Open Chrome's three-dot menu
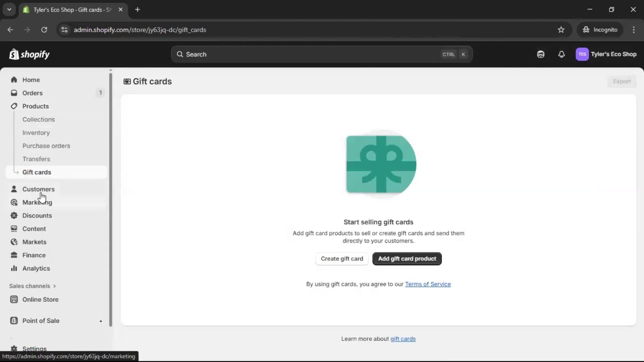The image size is (644, 362). (x=634, y=30)
